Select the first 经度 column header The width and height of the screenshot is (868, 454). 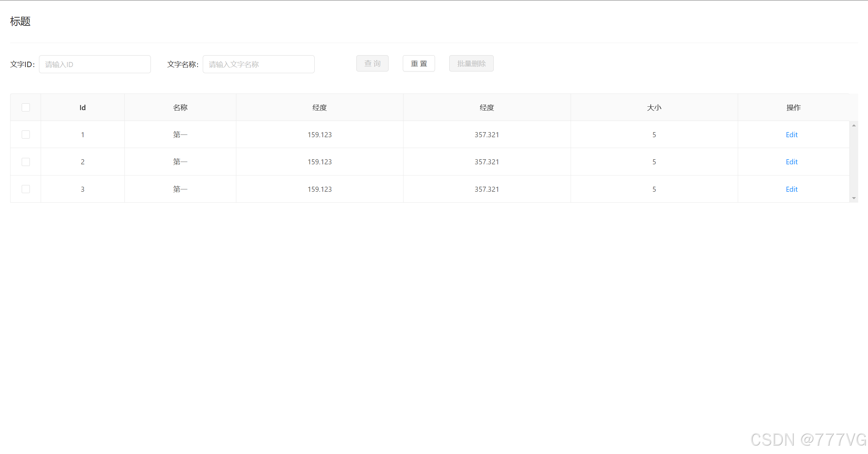coord(319,107)
